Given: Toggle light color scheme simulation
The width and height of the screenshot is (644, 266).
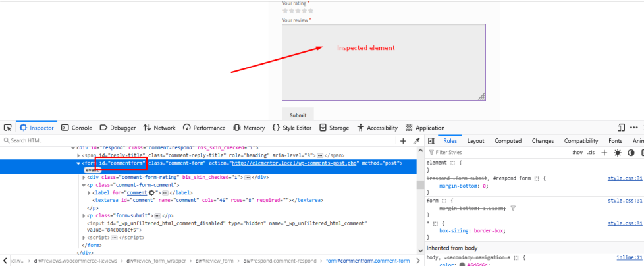Looking at the screenshot, I should click(x=618, y=153).
